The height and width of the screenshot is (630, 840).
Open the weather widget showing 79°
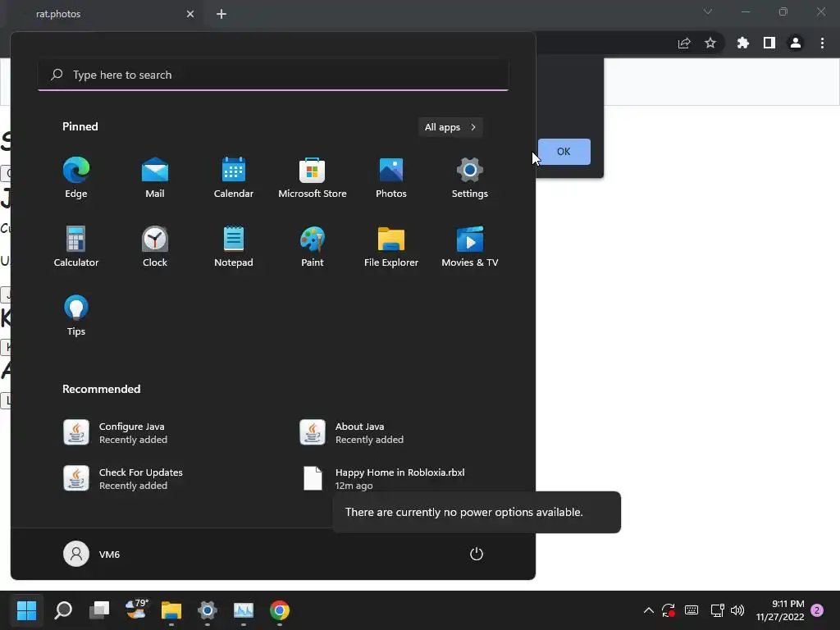[x=136, y=610]
